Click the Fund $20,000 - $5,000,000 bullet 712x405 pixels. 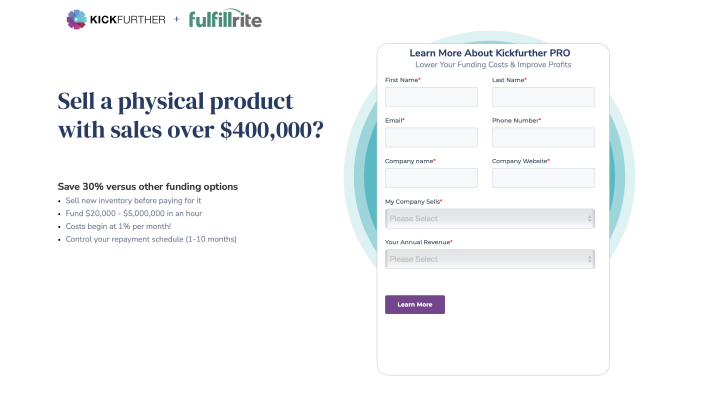pyautogui.click(x=134, y=213)
